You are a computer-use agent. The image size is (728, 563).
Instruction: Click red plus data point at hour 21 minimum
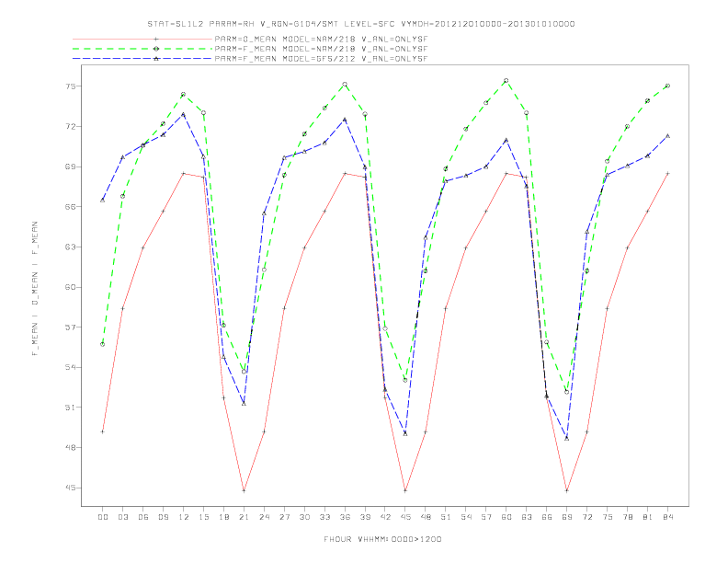point(244,490)
